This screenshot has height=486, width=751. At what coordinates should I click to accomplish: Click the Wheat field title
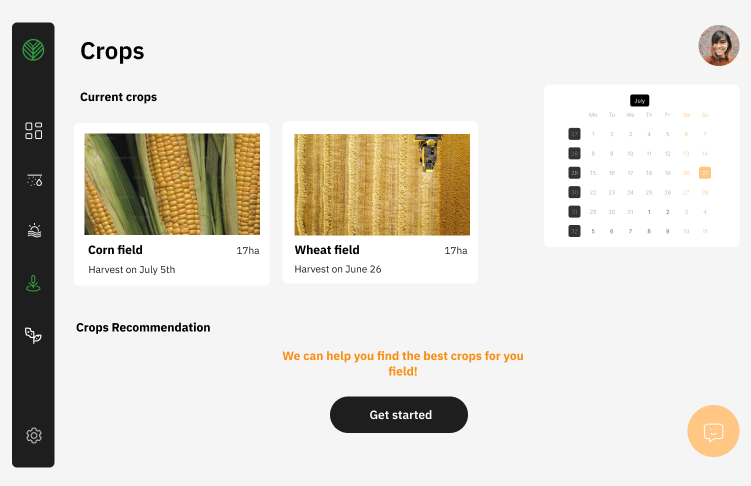327,250
